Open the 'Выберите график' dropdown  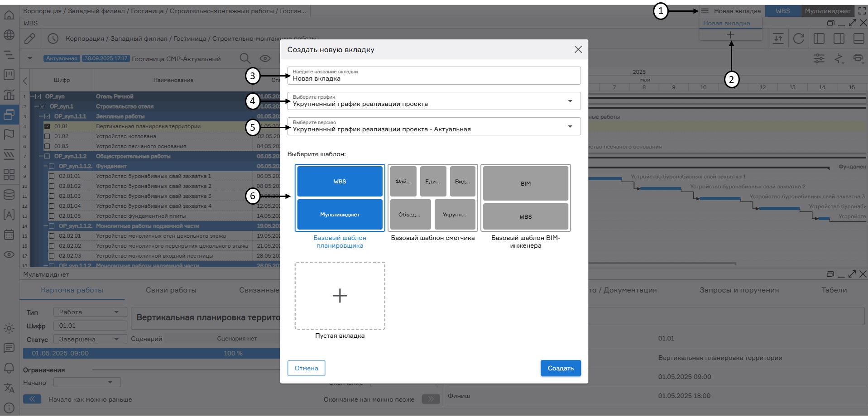click(433, 101)
